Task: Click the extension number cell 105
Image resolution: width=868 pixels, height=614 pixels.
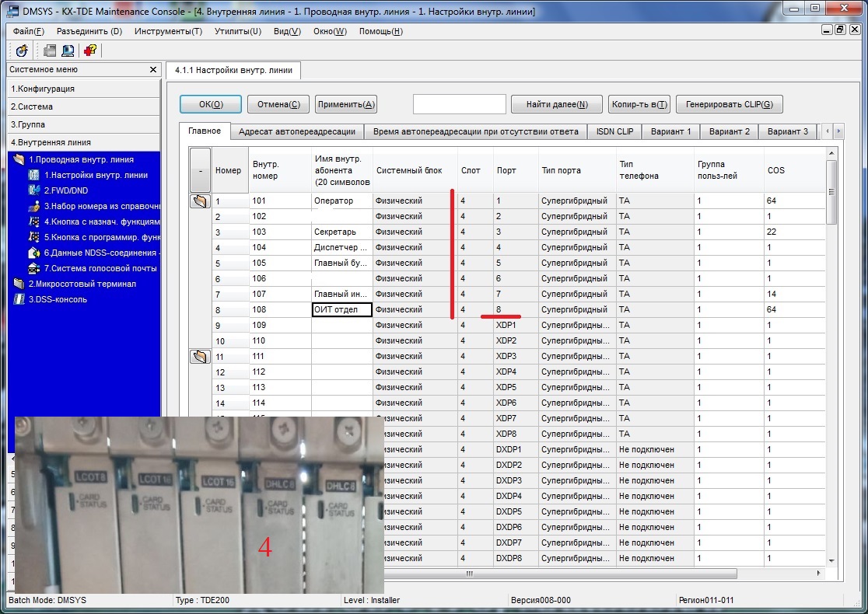Action: click(x=280, y=263)
